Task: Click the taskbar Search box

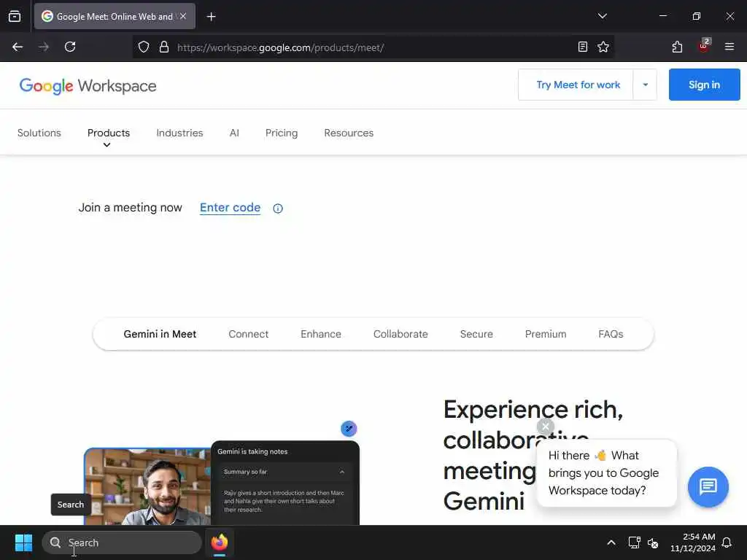Action: [x=122, y=542]
